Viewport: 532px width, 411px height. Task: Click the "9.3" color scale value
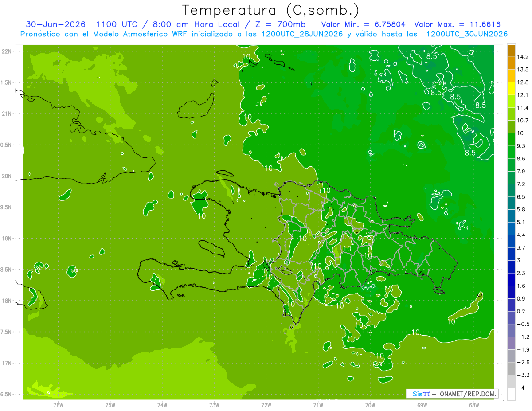[x=521, y=146]
